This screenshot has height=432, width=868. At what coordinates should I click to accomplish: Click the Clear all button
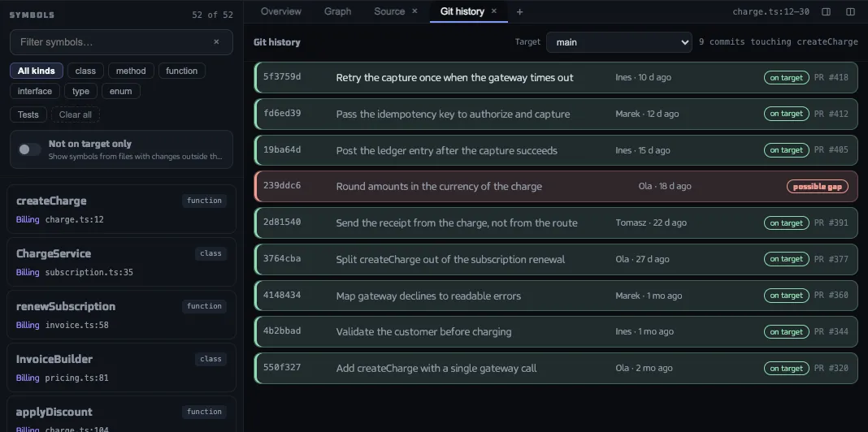point(76,114)
